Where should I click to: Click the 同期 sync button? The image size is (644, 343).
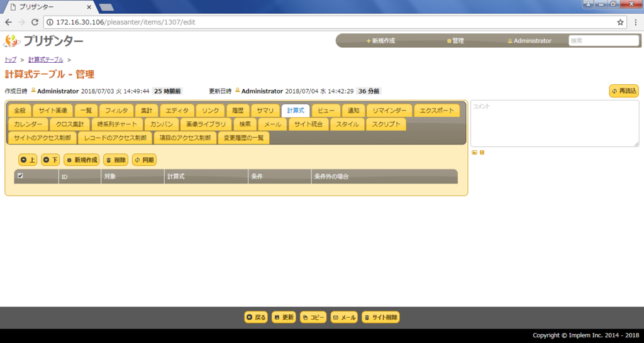pos(144,160)
